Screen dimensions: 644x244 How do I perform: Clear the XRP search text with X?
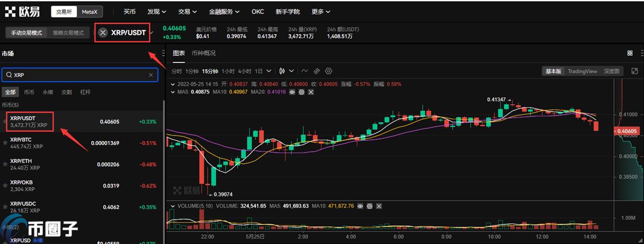point(151,75)
